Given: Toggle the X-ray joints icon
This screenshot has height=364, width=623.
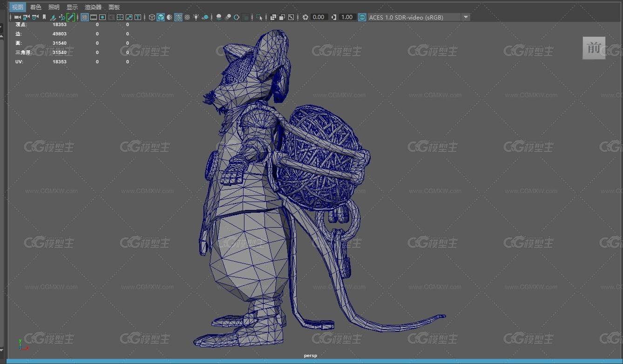Looking at the screenshot, I should pyautogui.click(x=291, y=17).
